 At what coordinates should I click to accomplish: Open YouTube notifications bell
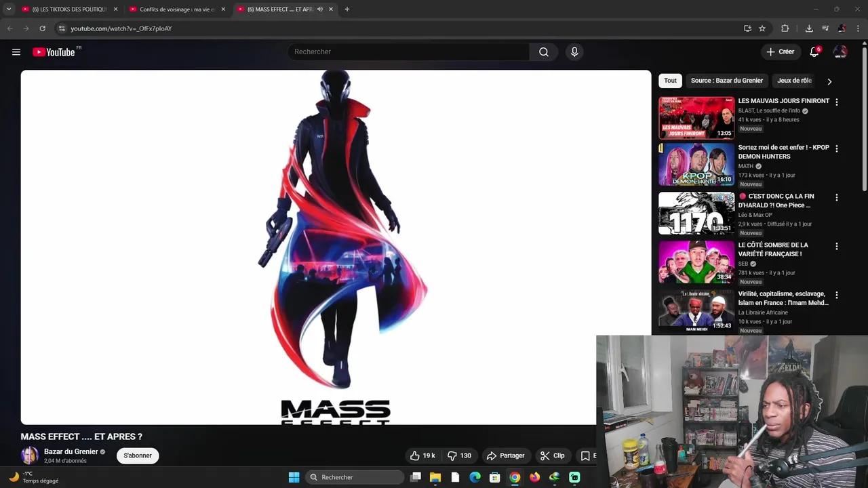coord(814,52)
